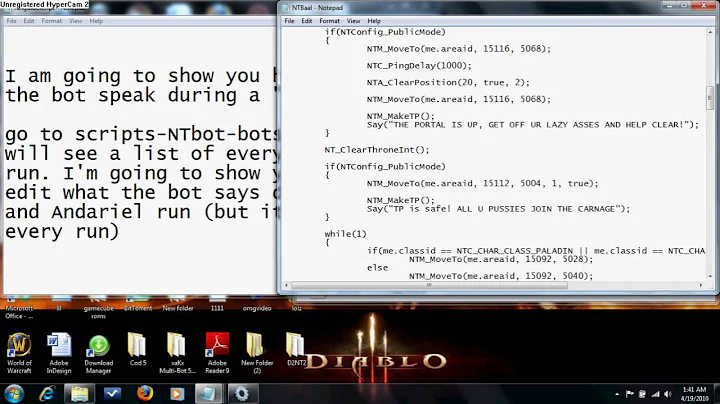This screenshot has height=404, width=720.
Task: Click the Say("TP is safe!" line
Action: point(498,209)
